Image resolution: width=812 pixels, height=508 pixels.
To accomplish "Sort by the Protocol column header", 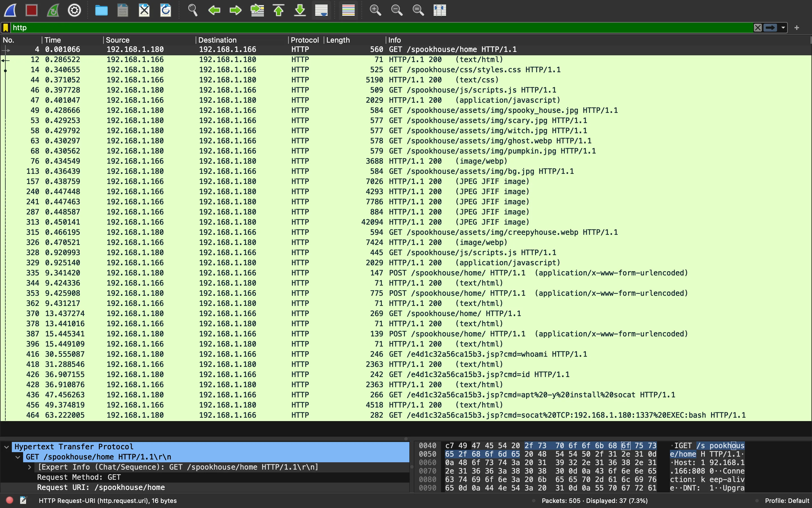I will (x=306, y=40).
